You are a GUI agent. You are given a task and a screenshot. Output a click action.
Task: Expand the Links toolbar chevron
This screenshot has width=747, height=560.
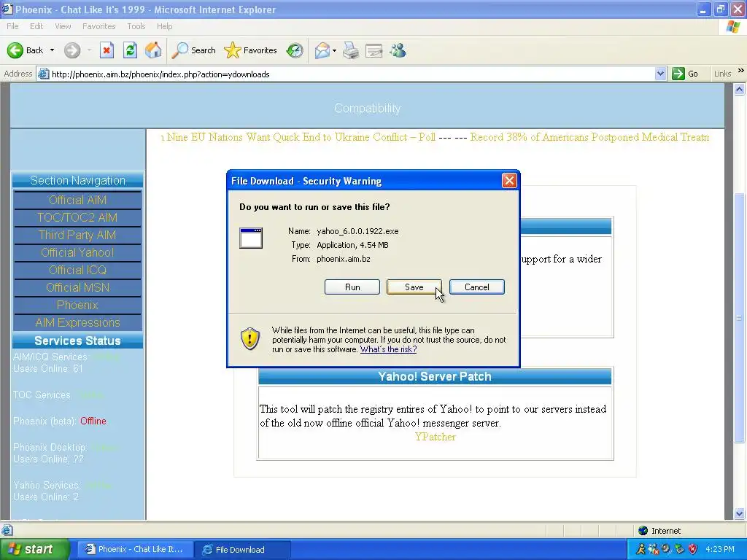coord(741,71)
